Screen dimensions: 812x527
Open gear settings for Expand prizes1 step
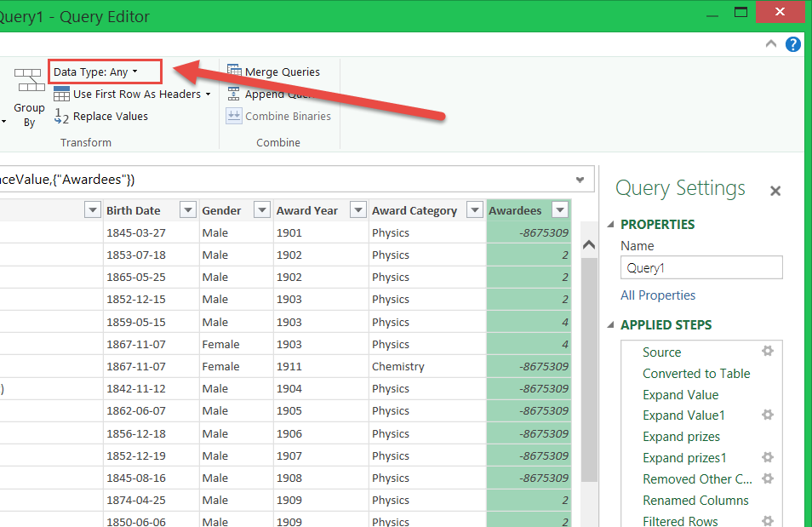click(x=767, y=458)
